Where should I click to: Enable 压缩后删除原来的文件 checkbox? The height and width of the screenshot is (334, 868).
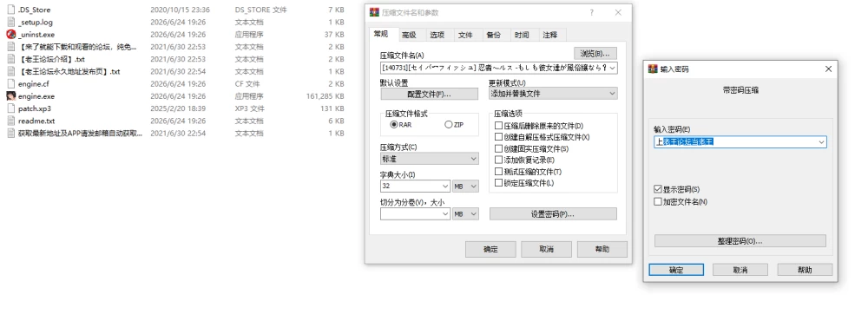tap(499, 126)
